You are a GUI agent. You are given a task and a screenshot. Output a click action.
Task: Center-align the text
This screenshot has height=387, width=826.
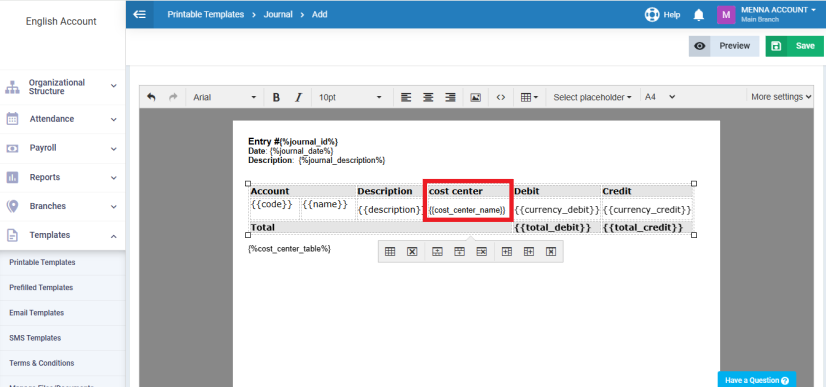[428, 97]
